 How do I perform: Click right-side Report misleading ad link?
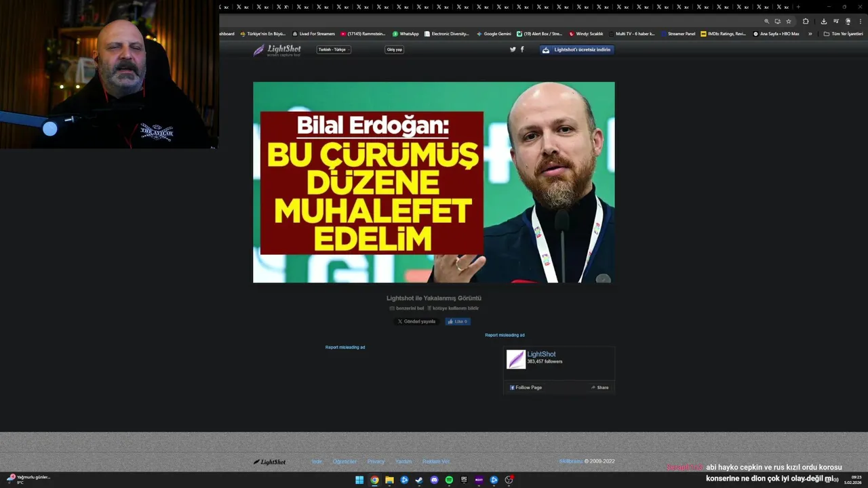tap(505, 335)
